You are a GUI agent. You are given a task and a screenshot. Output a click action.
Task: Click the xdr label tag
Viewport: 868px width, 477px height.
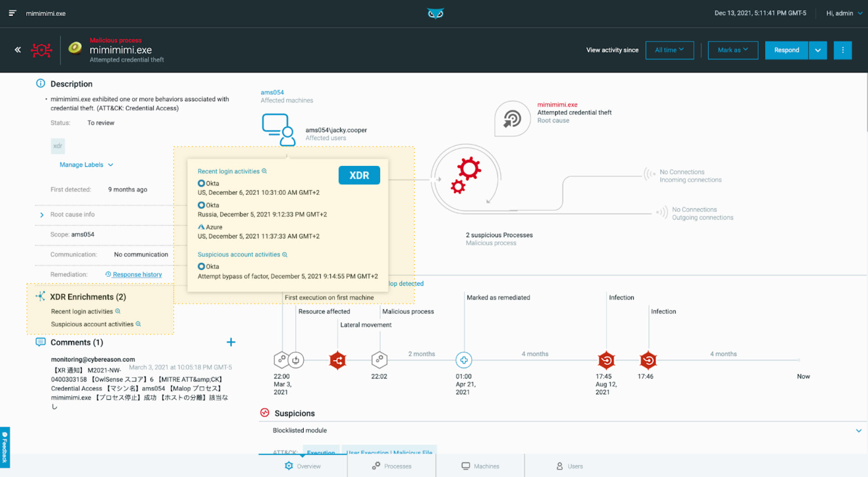point(58,146)
